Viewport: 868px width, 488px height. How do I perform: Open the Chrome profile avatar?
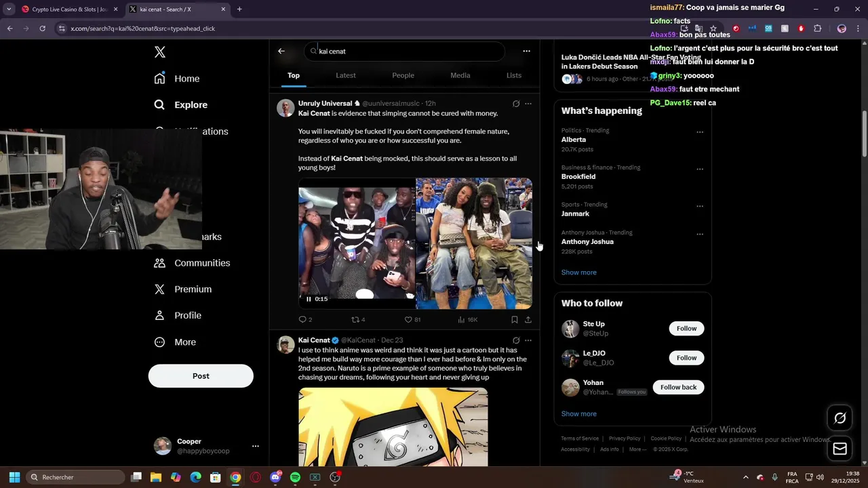[842, 28]
